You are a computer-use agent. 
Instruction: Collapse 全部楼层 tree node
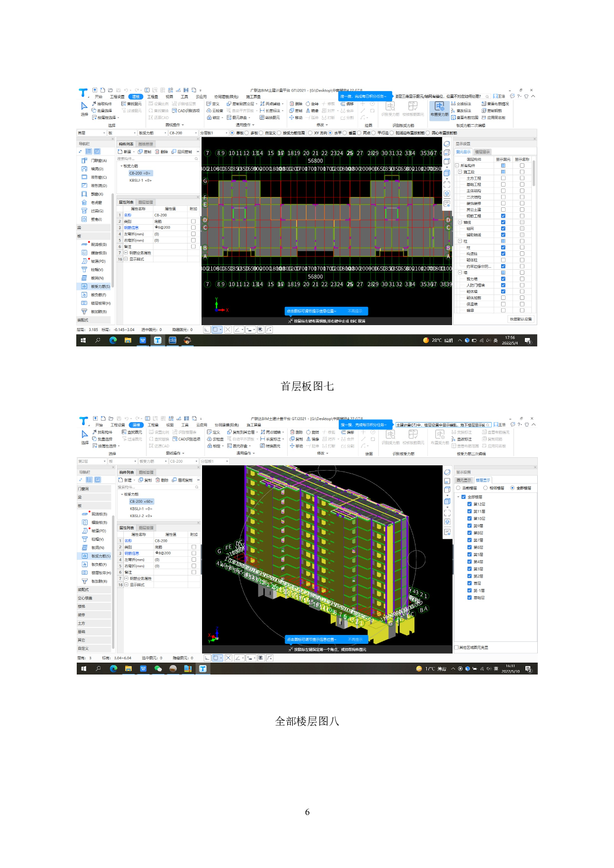[x=458, y=497]
